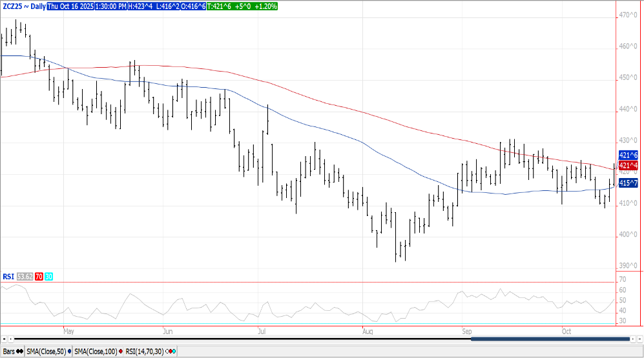Image resolution: width=644 pixels, height=358 pixels.
Task: Click the RSI 30 oversold level badge
Action: tap(49, 277)
